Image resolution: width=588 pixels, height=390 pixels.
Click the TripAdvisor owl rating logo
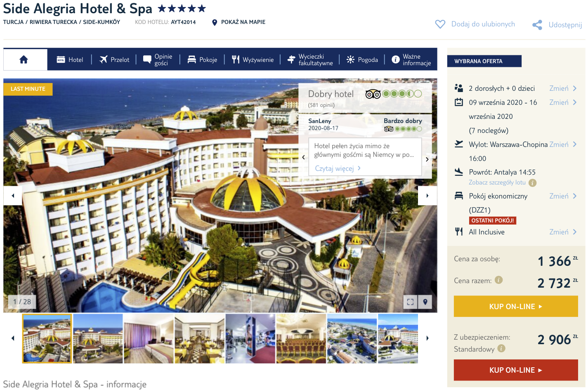point(373,94)
